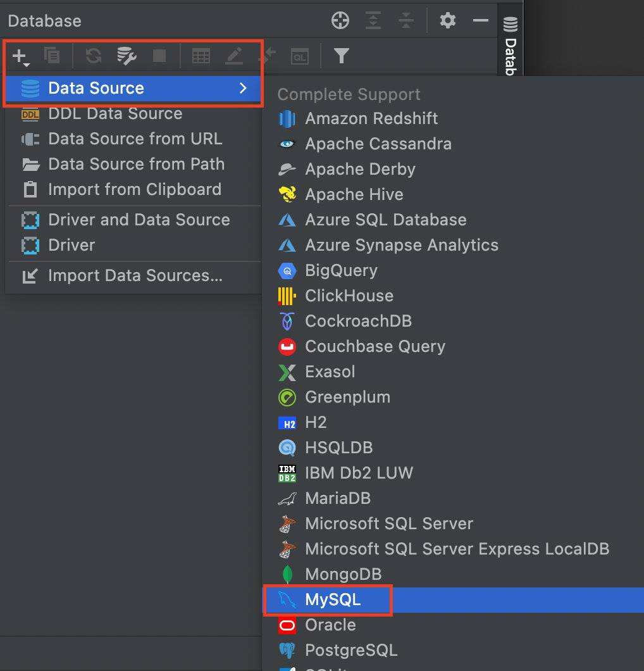Click the Edit Source pencil icon
The image size is (644, 671).
click(234, 56)
